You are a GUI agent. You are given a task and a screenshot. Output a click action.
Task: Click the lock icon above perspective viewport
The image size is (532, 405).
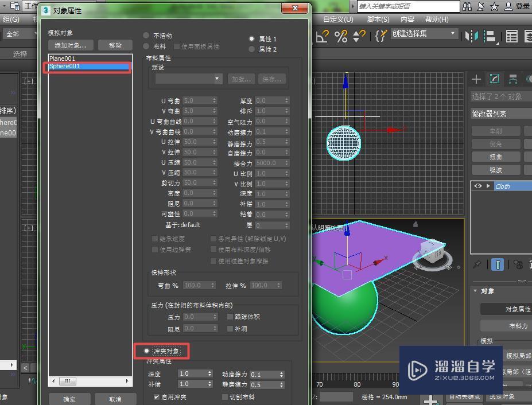415,224
